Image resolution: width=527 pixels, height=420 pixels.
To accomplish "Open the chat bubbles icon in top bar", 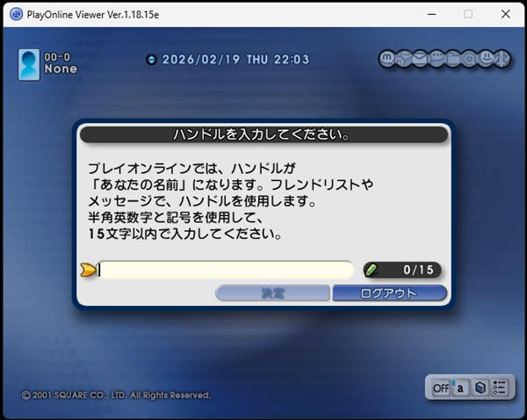I will pyautogui.click(x=404, y=59).
